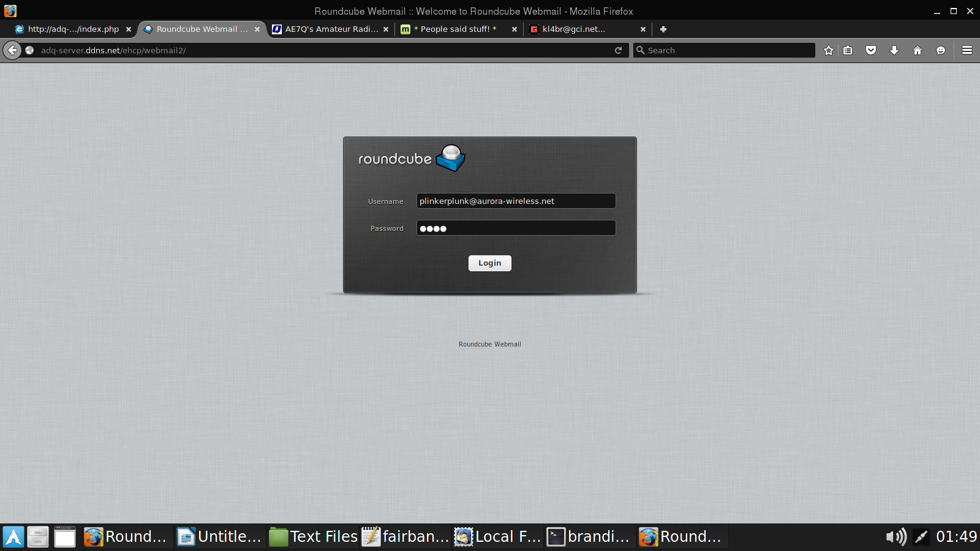Open the Downloads arrow icon

coord(894,50)
